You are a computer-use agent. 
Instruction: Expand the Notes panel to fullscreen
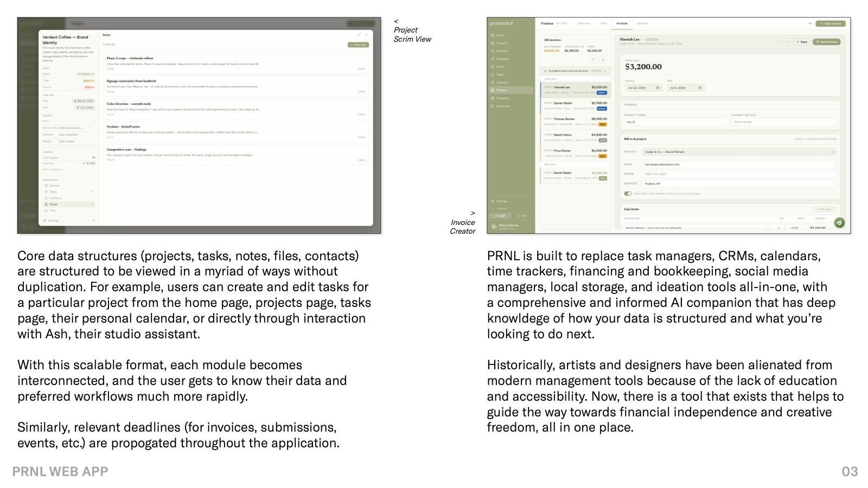click(359, 35)
